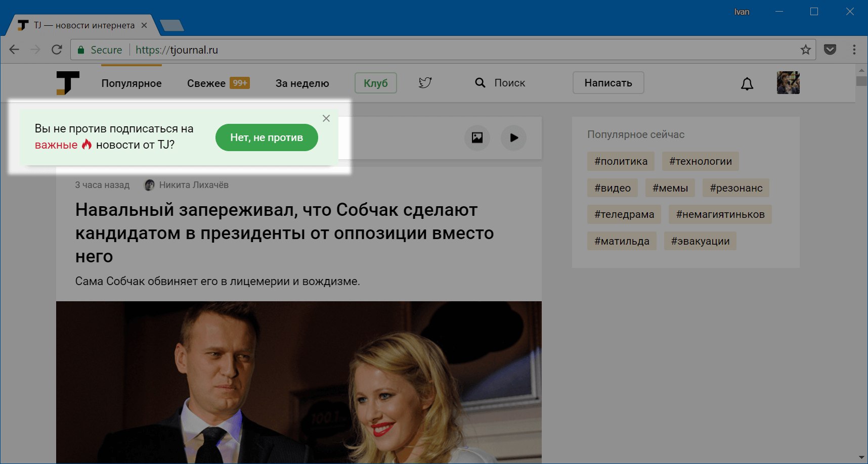Click the green padlock Secure indicator
This screenshot has width=868, height=464.
point(100,50)
